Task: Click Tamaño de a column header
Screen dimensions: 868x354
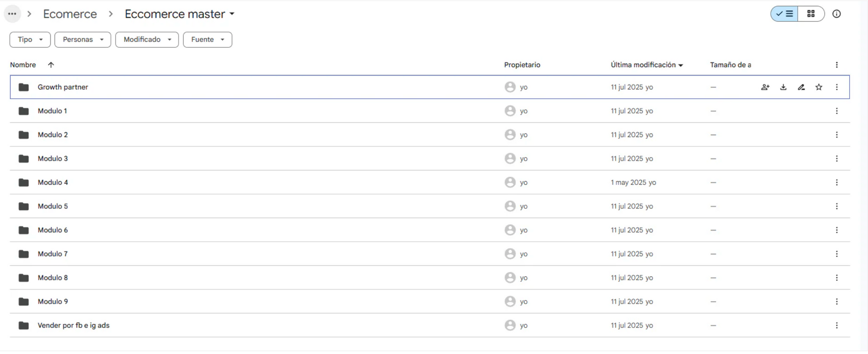Action: (x=730, y=65)
